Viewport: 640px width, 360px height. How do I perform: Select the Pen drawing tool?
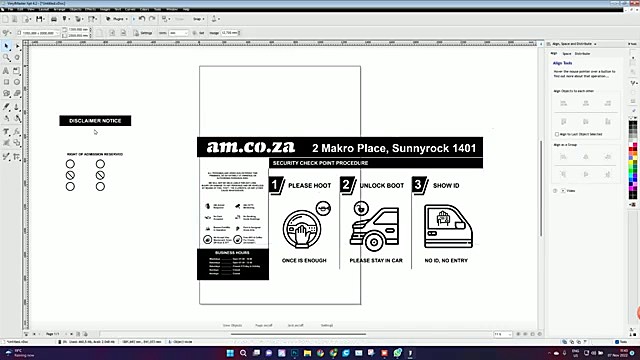tap(6, 107)
